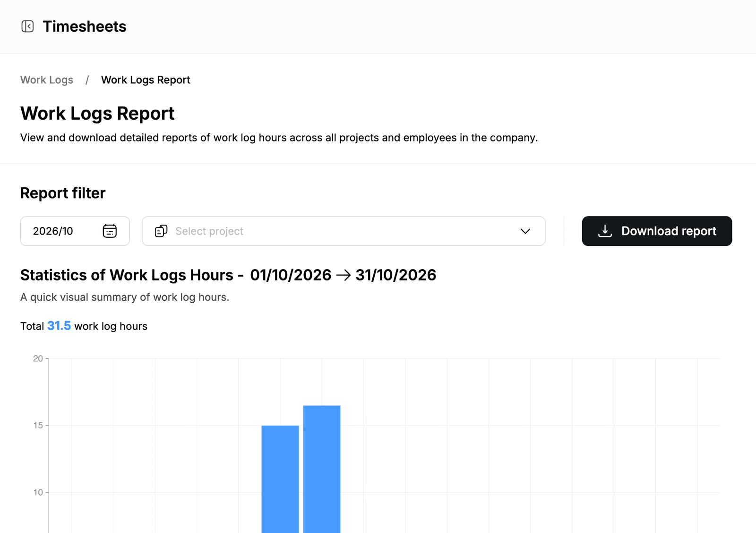The image size is (756, 533).
Task: Collapse the sidebar panel icon
Action: click(x=27, y=26)
